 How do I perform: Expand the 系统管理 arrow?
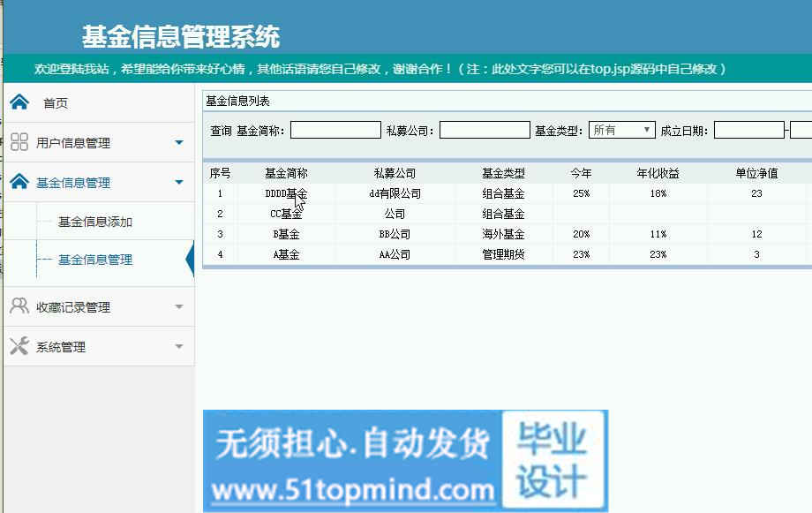179,347
